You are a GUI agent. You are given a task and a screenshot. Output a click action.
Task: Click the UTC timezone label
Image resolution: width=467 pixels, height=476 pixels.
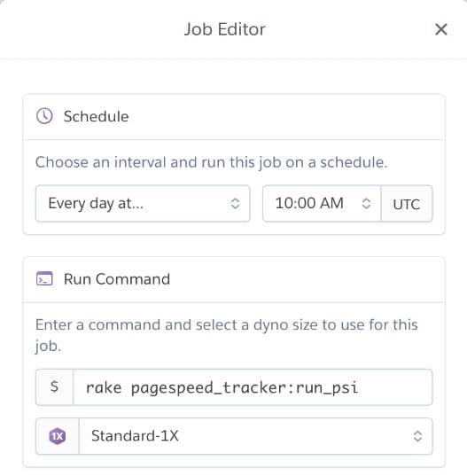[407, 204]
